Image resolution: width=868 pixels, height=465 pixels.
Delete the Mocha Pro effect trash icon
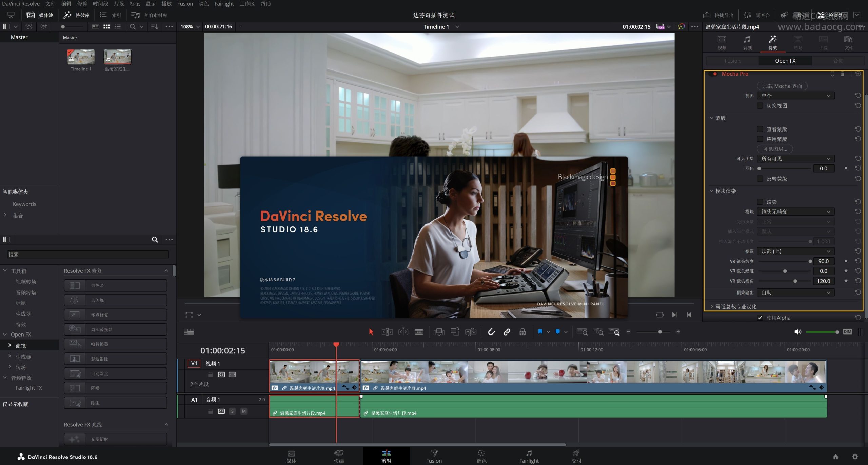(842, 74)
